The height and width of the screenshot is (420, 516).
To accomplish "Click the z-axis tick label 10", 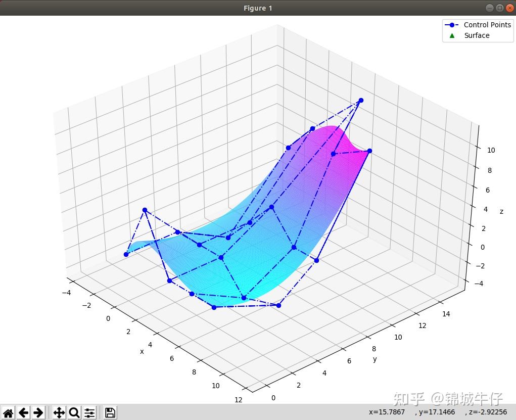I will click(x=491, y=150).
